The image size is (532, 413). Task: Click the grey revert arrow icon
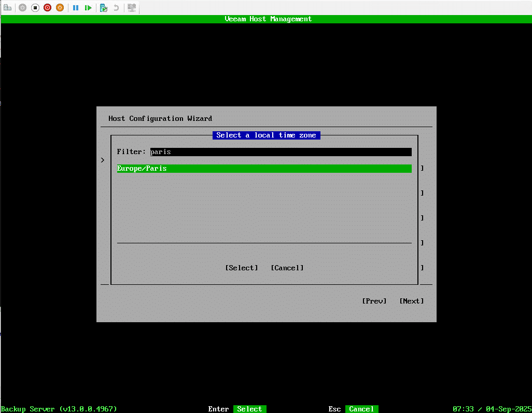coord(116,8)
